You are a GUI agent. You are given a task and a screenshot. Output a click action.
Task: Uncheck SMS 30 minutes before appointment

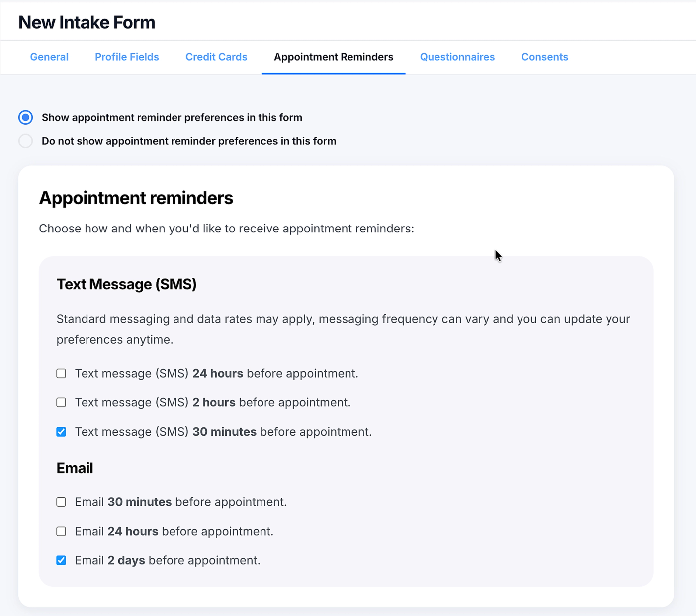click(61, 432)
